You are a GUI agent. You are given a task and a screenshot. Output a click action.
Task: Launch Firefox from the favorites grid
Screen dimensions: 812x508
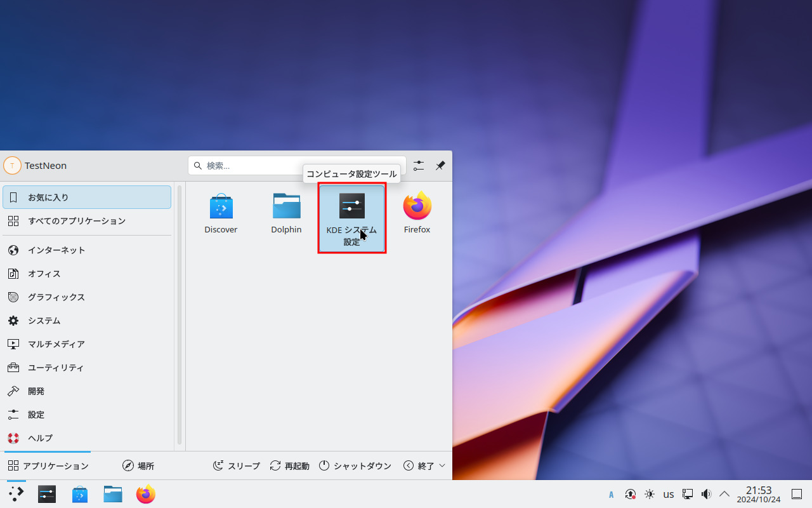tap(417, 214)
